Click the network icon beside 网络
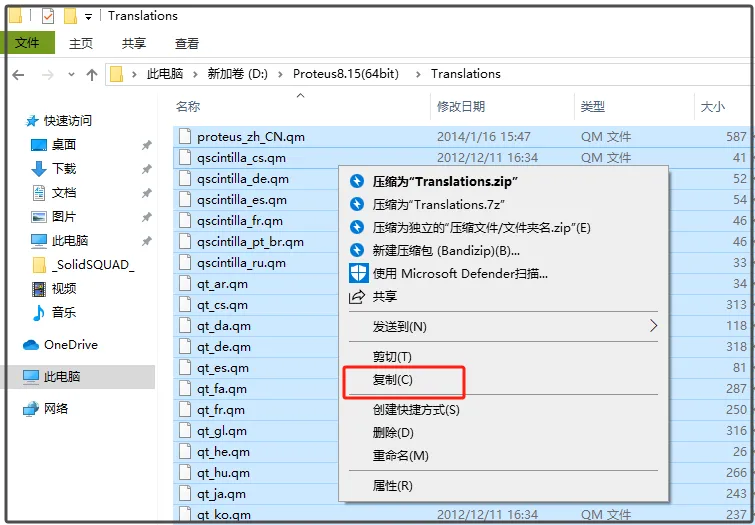The height and width of the screenshot is (525, 755). [31, 409]
